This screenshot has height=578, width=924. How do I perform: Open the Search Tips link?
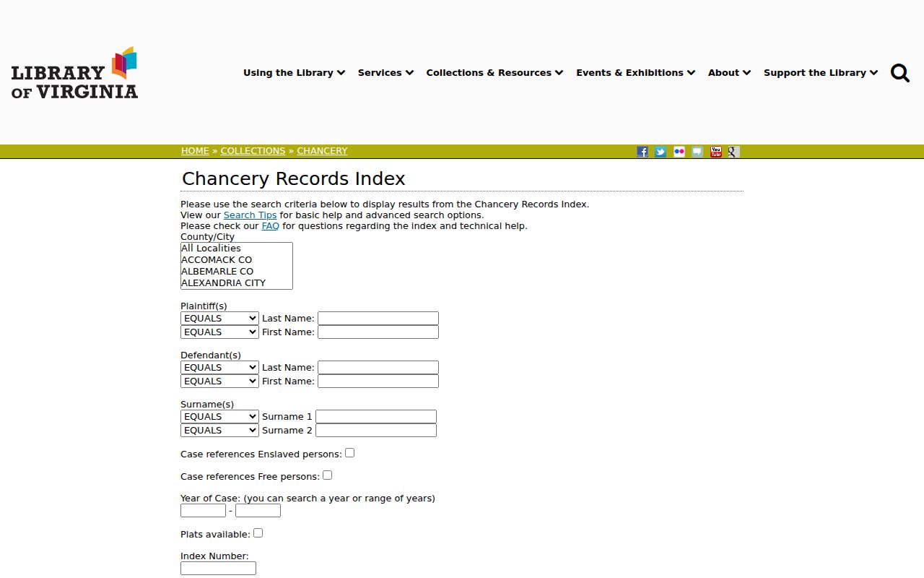tap(250, 215)
